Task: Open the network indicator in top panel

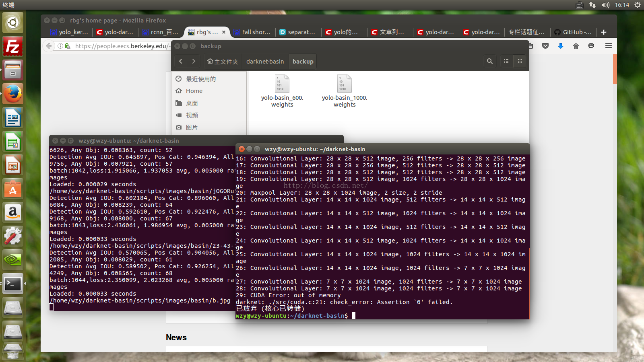Action: tap(592, 5)
